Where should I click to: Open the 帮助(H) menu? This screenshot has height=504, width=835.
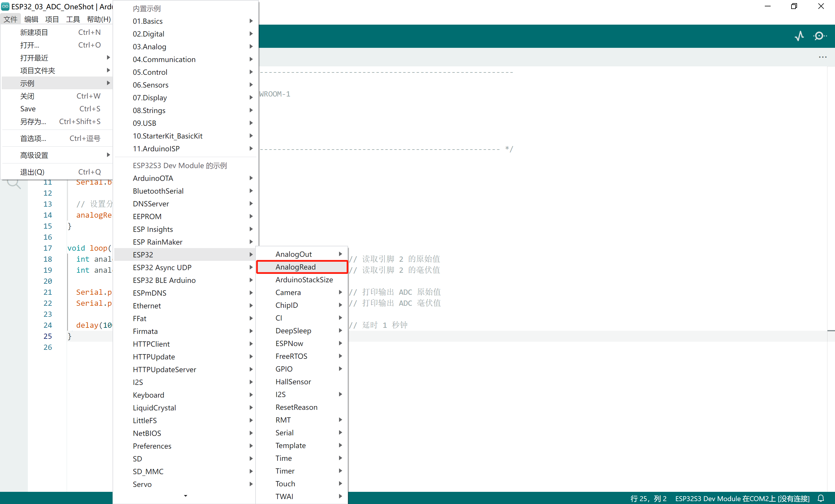pos(98,19)
